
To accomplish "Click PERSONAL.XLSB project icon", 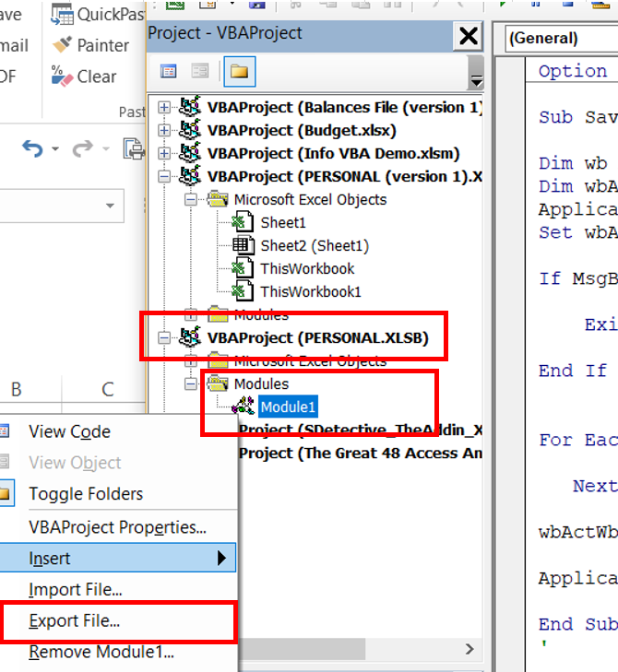I will pyautogui.click(x=190, y=336).
